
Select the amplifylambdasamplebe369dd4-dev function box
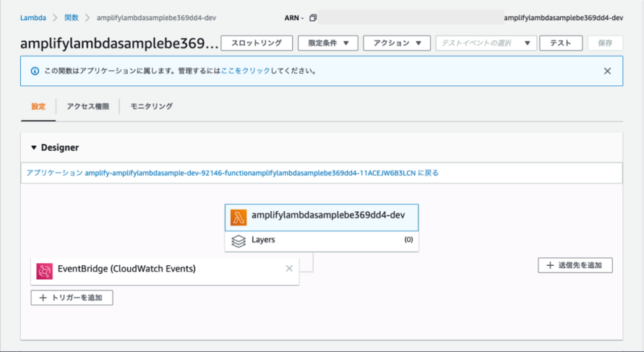pos(322,217)
